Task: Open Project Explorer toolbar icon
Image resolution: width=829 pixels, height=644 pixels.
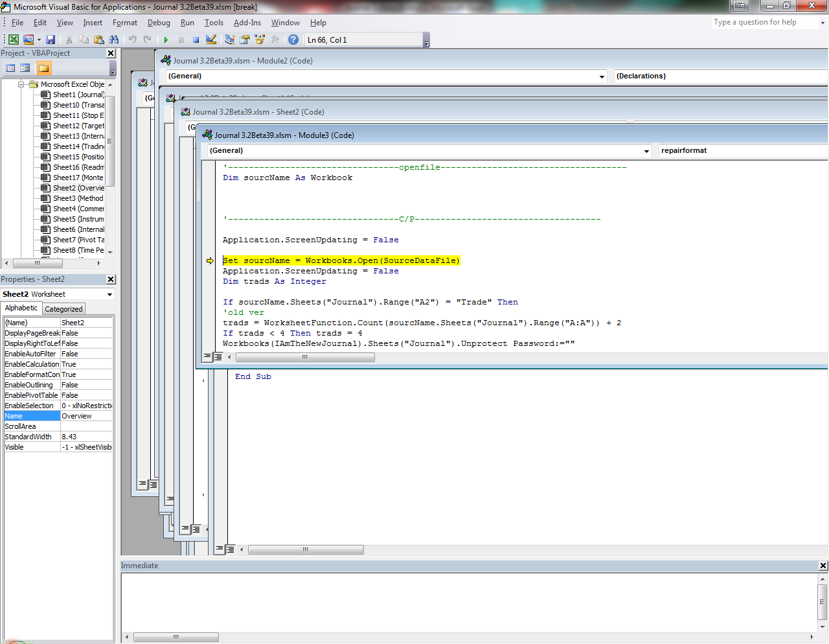Action: click(x=230, y=40)
